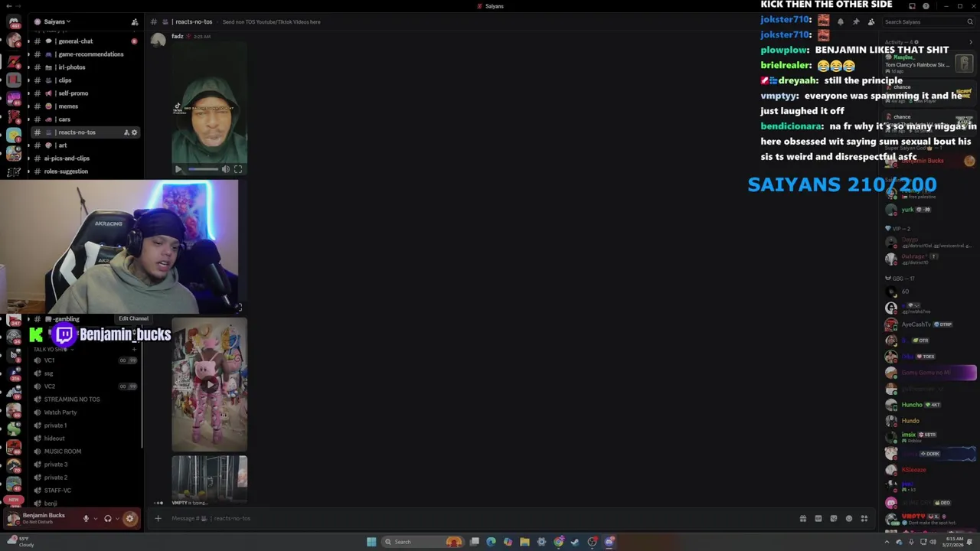Open the sticker picker icon

(x=834, y=518)
